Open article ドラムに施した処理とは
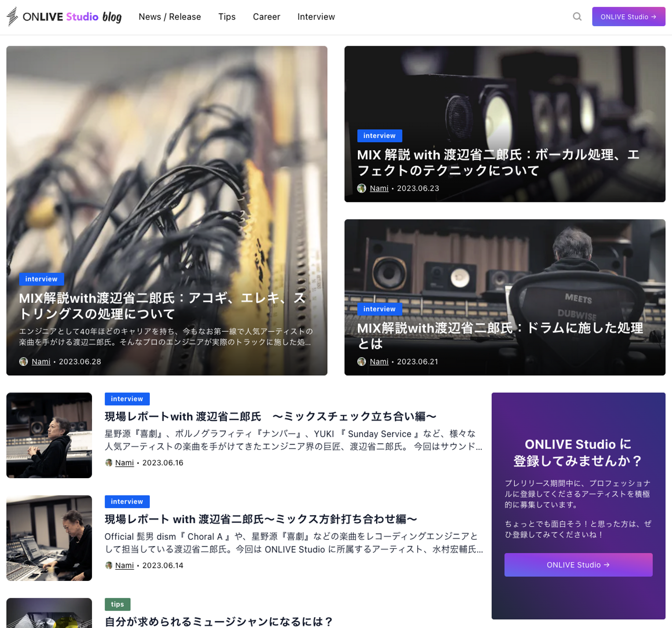Image resolution: width=672 pixels, height=628 pixels. pos(500,335)
